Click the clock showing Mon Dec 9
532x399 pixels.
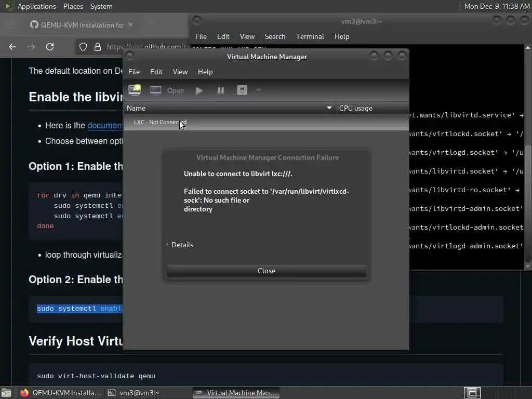(497, 6)
